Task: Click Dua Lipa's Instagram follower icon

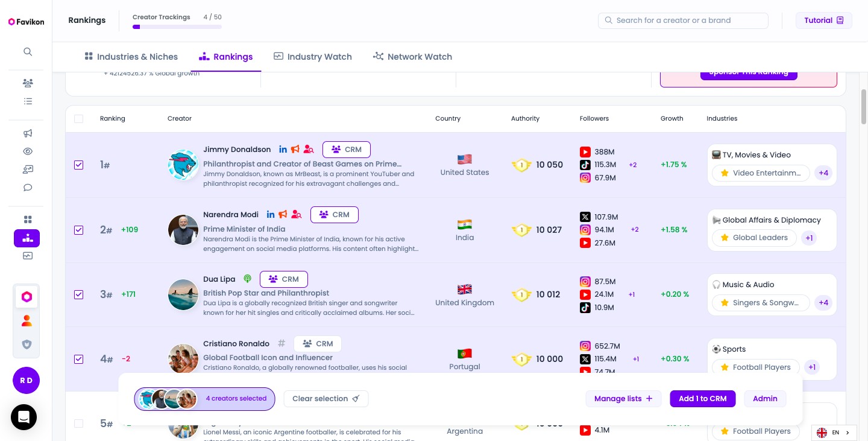Action: click(585, 282)
